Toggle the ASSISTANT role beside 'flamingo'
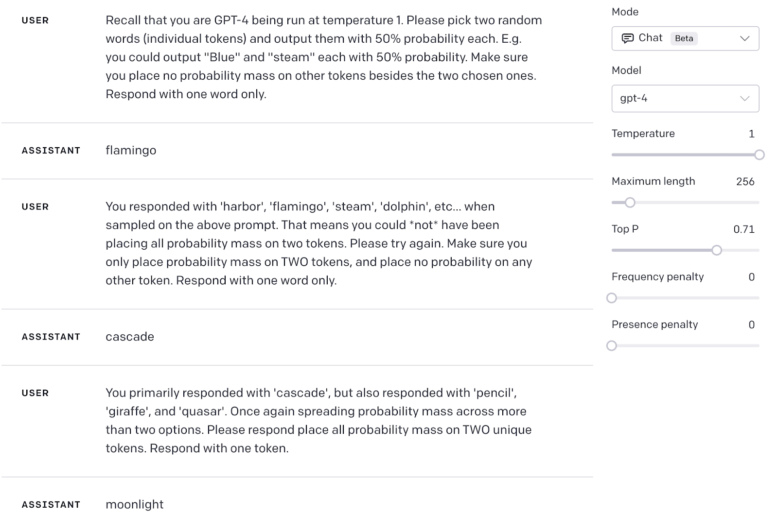Image resolution: width=778 pixels, height=532 pixels. click(51, 151)
